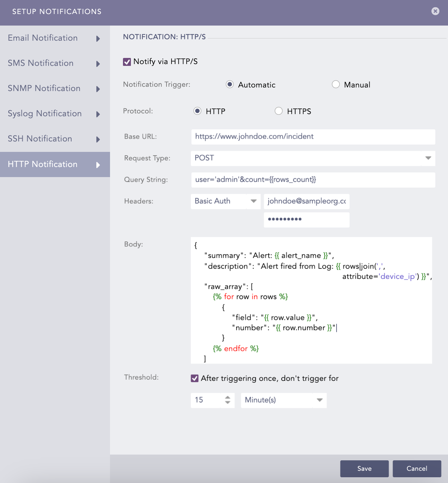
Task: Click inside the Base URL input field
Action: pyautogui.click(x=313, y=137)
